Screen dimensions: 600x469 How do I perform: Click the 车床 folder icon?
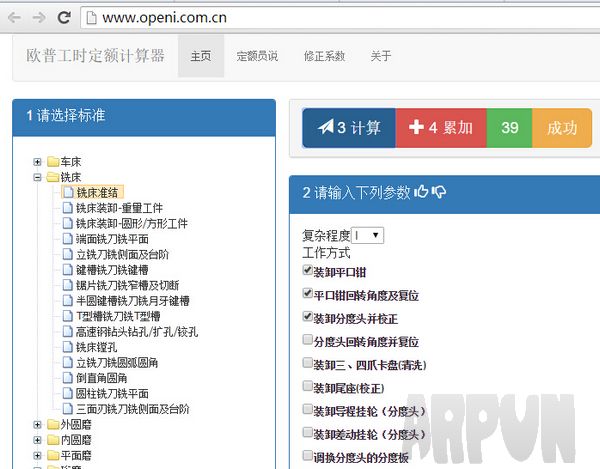click(x=53, y=162)
